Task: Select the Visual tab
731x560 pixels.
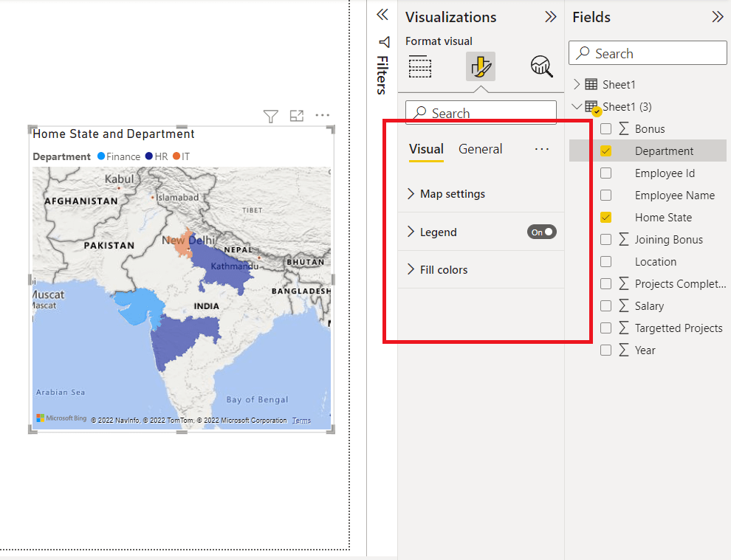Action: [x=426, y=149]
